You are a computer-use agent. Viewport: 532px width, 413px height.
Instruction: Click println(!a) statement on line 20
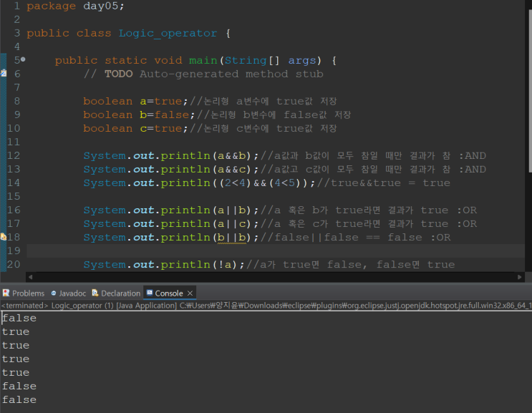(164, 265)
